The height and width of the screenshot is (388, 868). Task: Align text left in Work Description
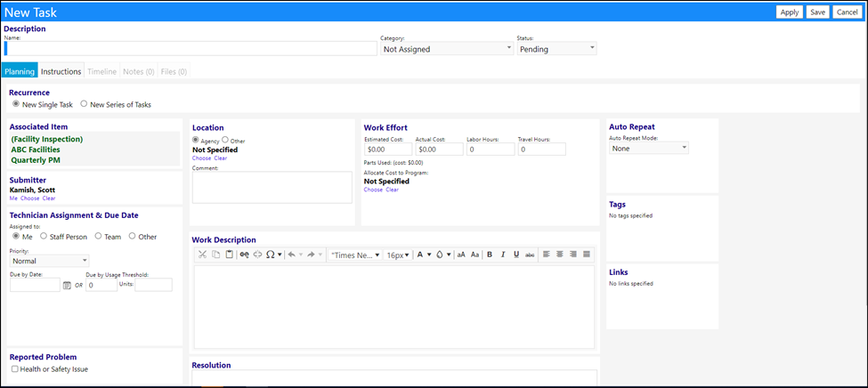click(x=547, y=254)
